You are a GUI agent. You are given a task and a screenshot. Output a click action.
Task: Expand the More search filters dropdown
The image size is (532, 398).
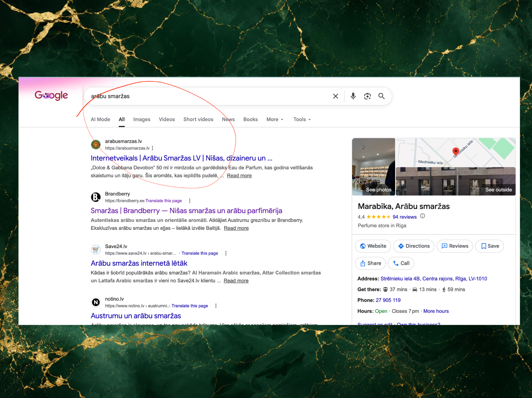pos(275,119)
